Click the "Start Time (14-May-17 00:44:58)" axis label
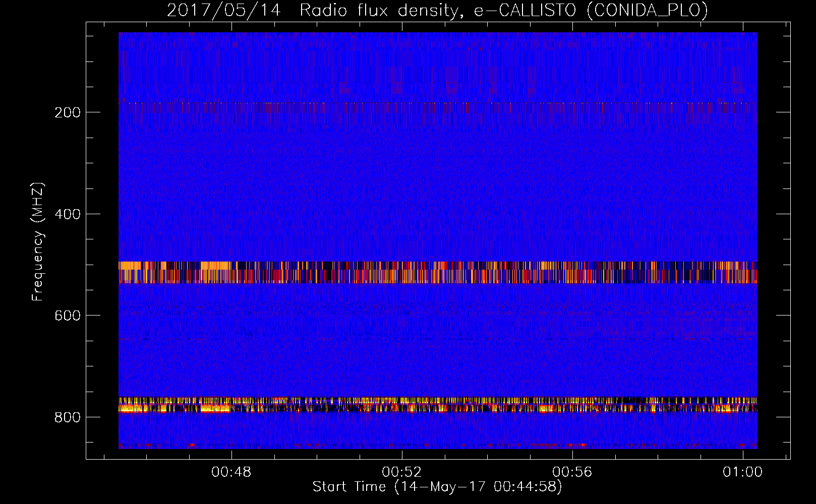 (x=437, y=487)
